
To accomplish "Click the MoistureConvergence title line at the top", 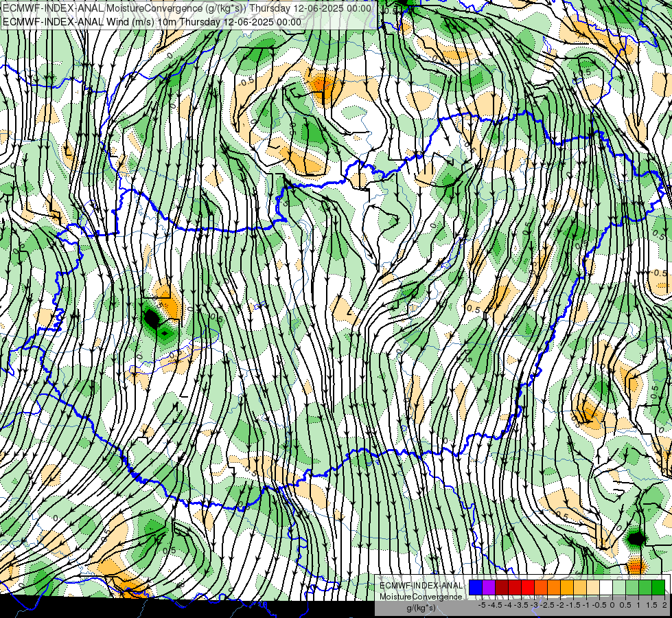I will 187,8.
